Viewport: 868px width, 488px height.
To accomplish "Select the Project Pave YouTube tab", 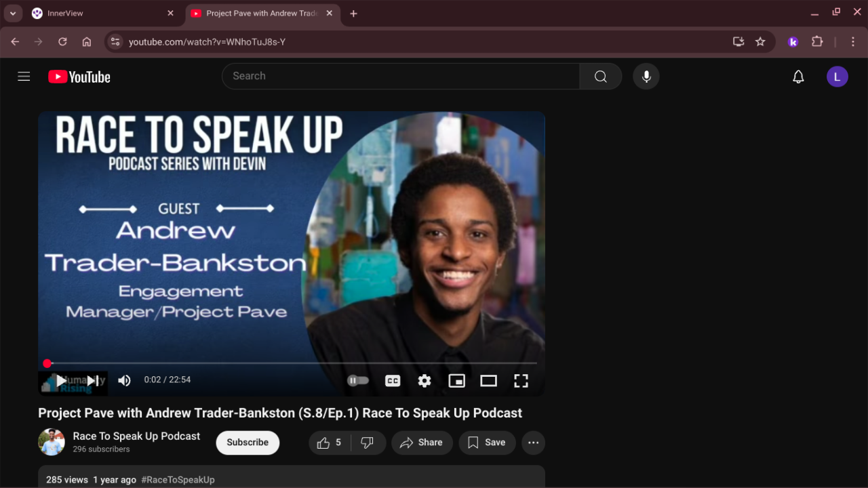I will [x=262, y=14].
